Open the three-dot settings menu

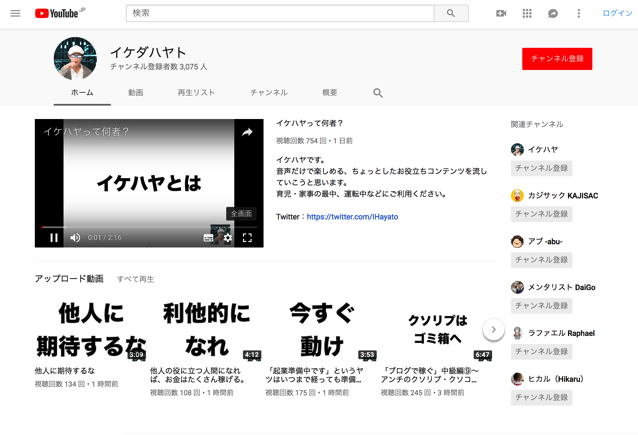tap(578, 13)
